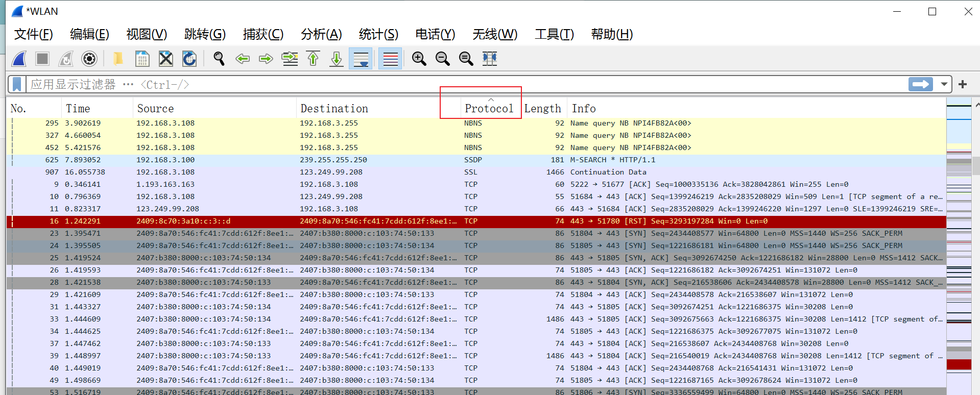Open the 工具(T) menu
This screenshot has height=395, width=980.
tap(555, 34)
